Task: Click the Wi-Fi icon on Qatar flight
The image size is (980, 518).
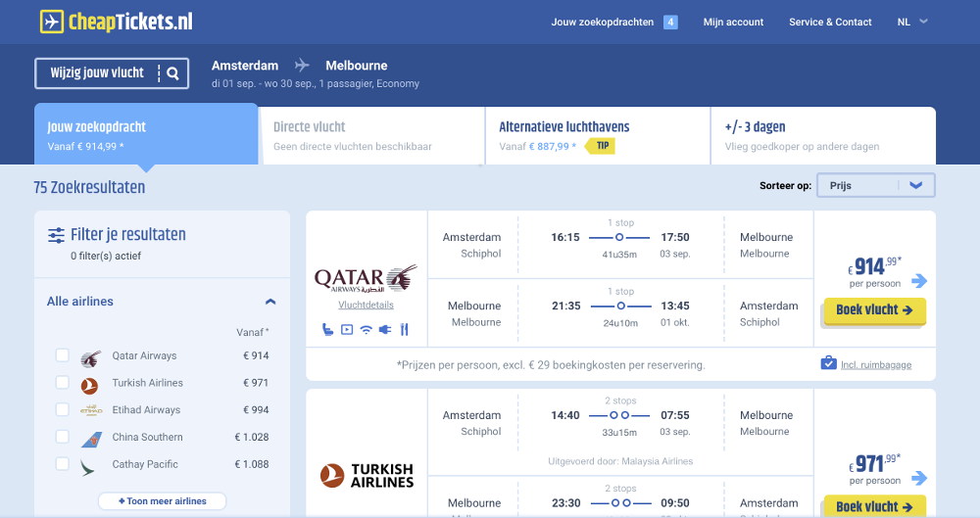Action: (x=367, y=330)
